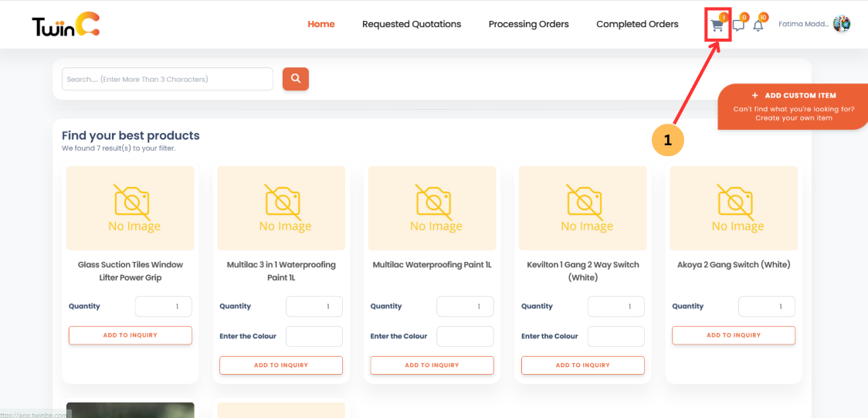Add Akoya 2 Gang Switch to inquiry
Screen dimensions: 868x418
pyautogui.click(x=734, y=335)
